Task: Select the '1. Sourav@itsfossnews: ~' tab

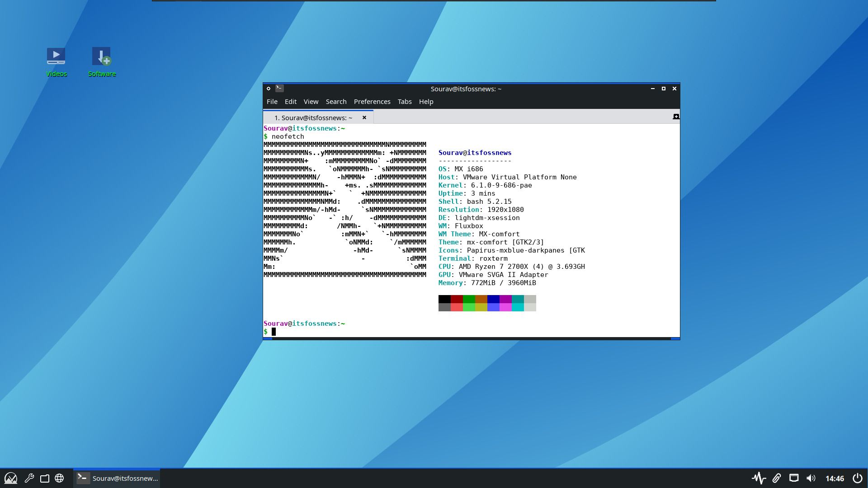Action: tap(318, 117)
